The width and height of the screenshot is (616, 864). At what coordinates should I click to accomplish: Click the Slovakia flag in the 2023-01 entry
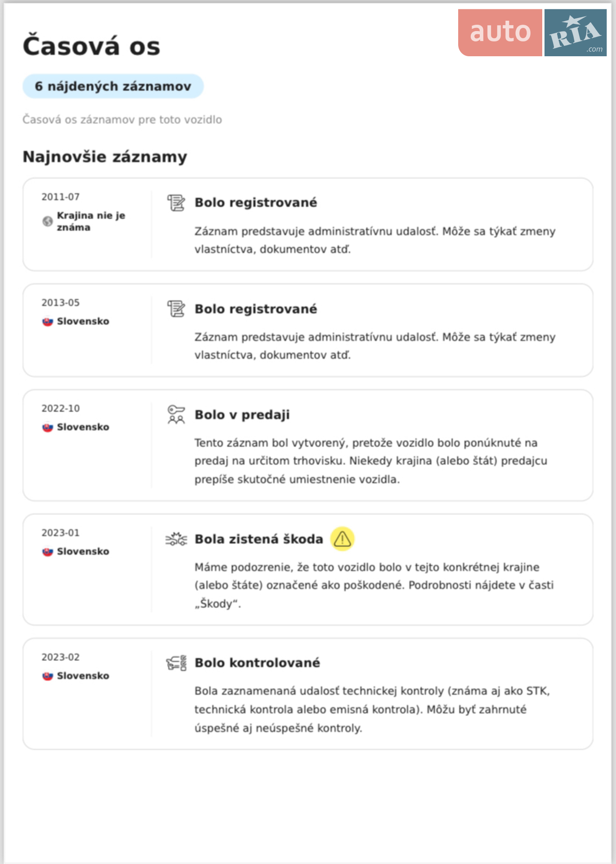pyautogui.click(x=48, y=552)
